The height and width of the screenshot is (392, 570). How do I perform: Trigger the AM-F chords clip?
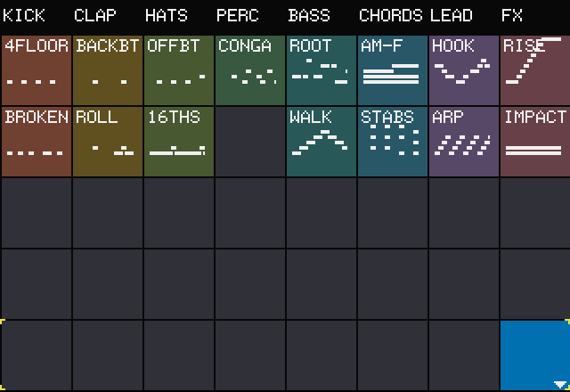pos(393,70)
